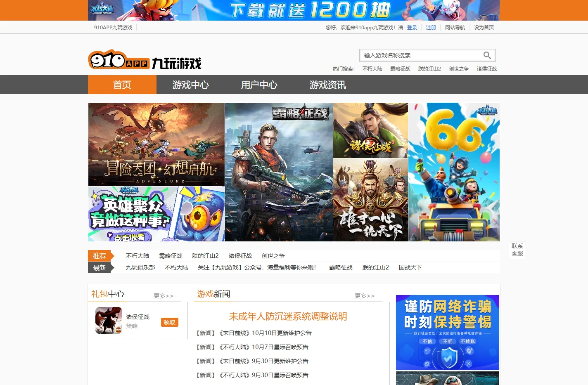588x385 pixels.
Task: Click 不朽大陆 in the 推荐 row
Action: (138, 256)
